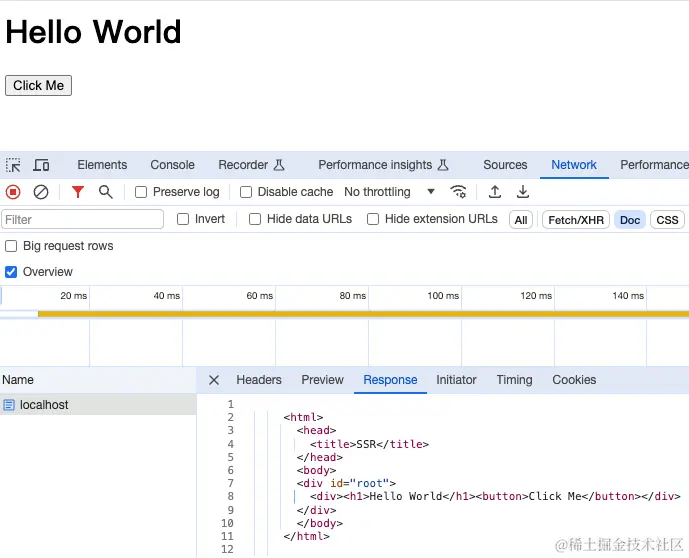This screenshot has width=689, height=558.
Task: Clear the network log
Action: click(41, 192)
